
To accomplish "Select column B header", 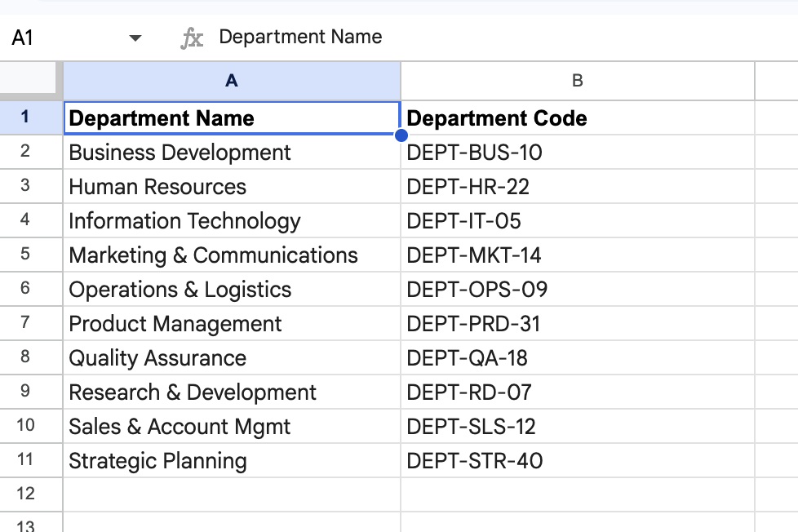I will coord(578,80).
